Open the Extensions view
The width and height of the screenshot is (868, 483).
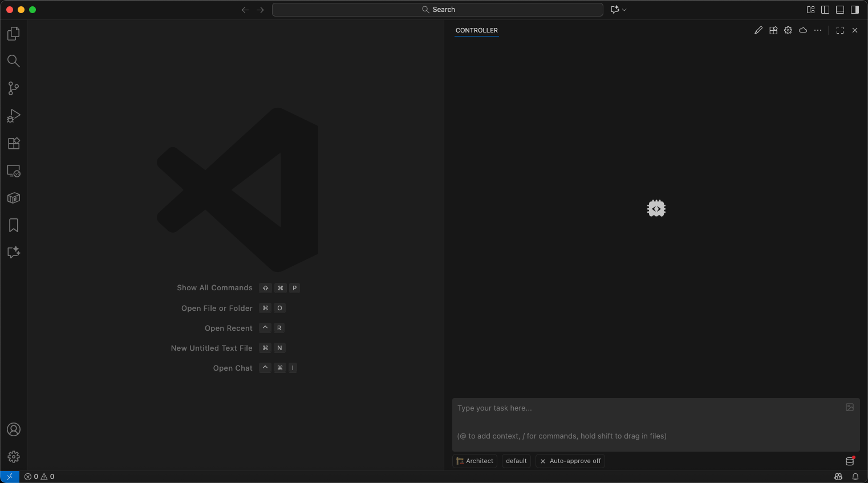click(x=14, y=143)
